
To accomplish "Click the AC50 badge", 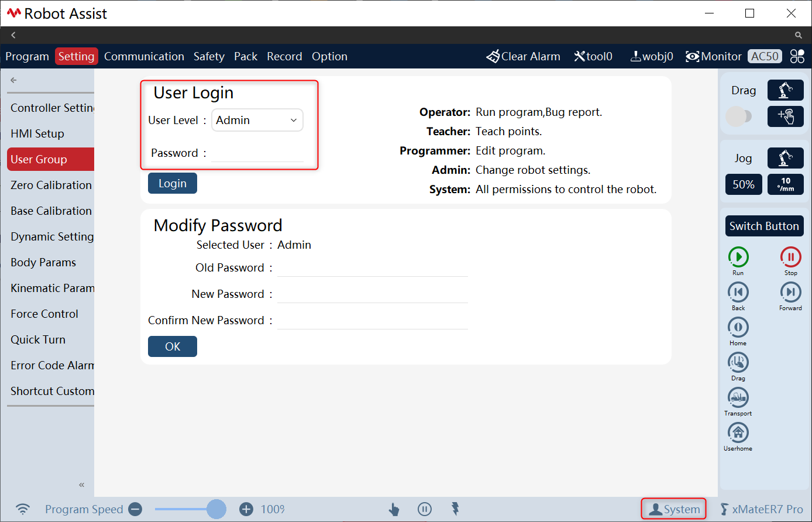I will point(765,56).
